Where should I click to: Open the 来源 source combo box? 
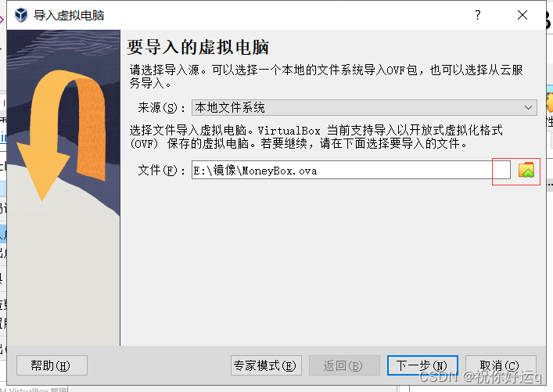click(x=364, y=108)
